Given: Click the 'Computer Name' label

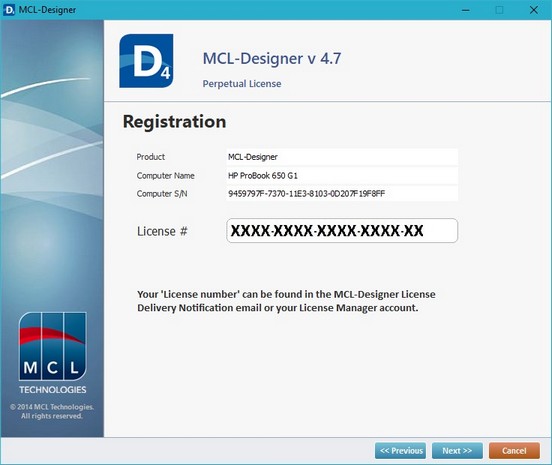Looking at the screenshot, I should (x=165, y=175).
